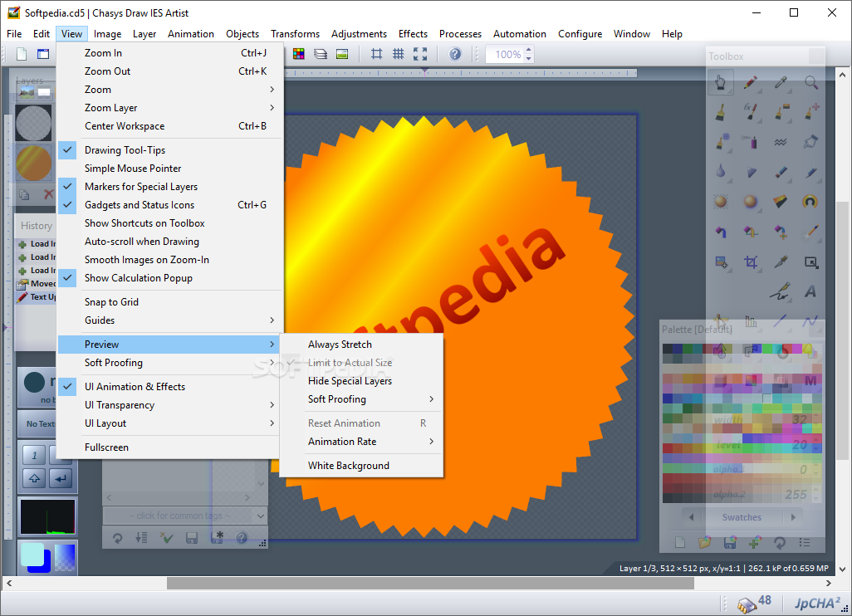Select the knife cut tool
This screenshot has height=616, width=852.
point(781,262)
